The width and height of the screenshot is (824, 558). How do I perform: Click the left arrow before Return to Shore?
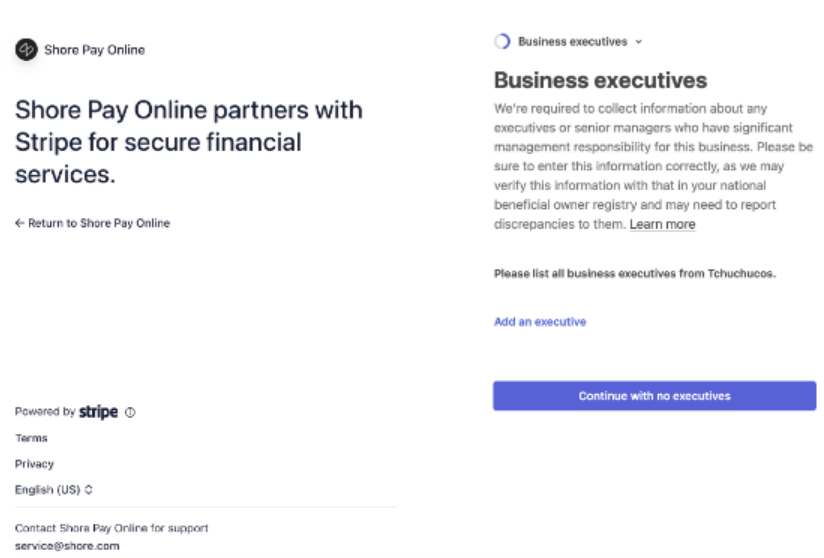coord(20,223)
